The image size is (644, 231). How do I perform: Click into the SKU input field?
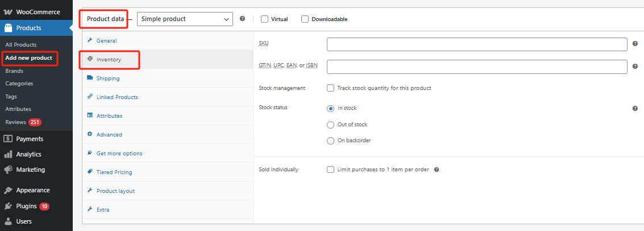pos(477,44)
